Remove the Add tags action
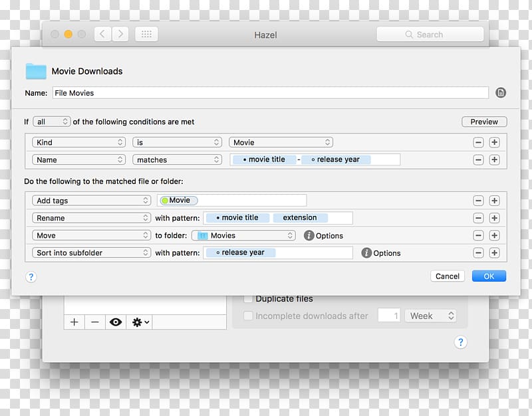This screenshot has height=416, width=532. tap(478, 201)
